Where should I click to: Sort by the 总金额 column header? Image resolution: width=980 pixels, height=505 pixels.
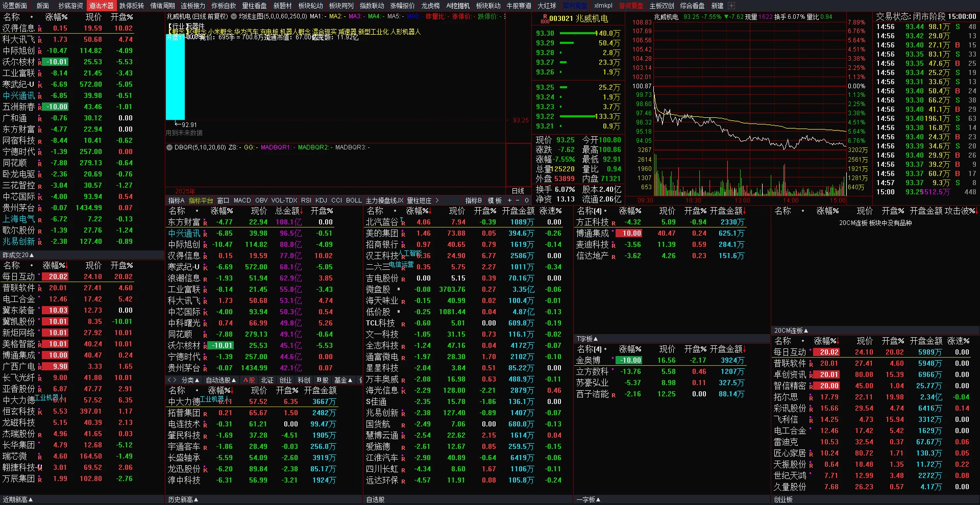pyautogui.click(x=288, y=211)
